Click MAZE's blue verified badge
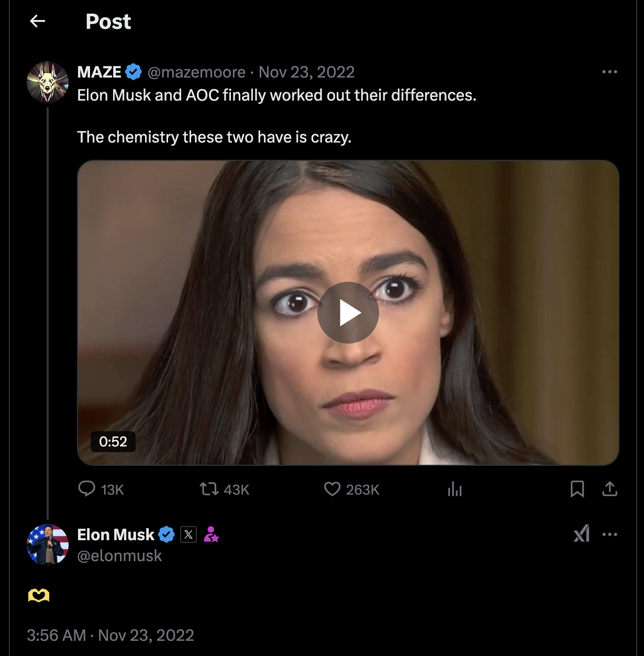This screenshot has height=656, width=644. point(134,72)
